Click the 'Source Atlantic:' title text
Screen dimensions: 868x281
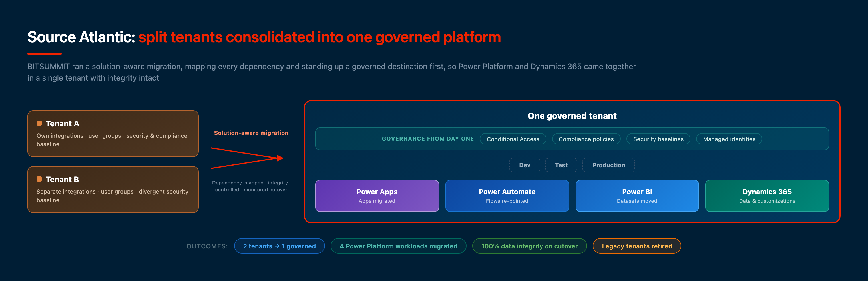point(81,37)
